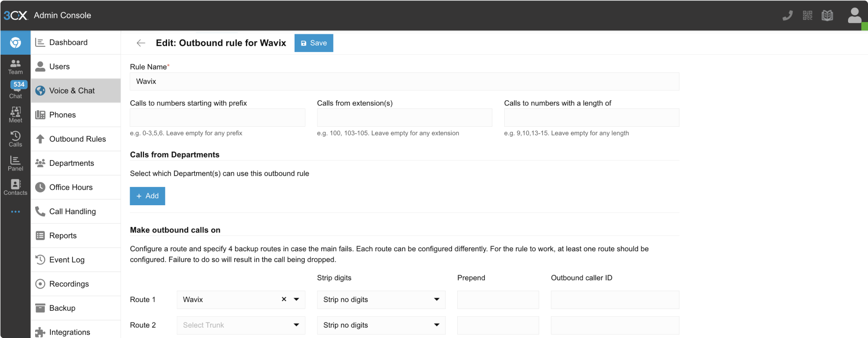Open Integrations menu item
The width and height of the screenshot is (868, 338).
(x=75, y=330)
